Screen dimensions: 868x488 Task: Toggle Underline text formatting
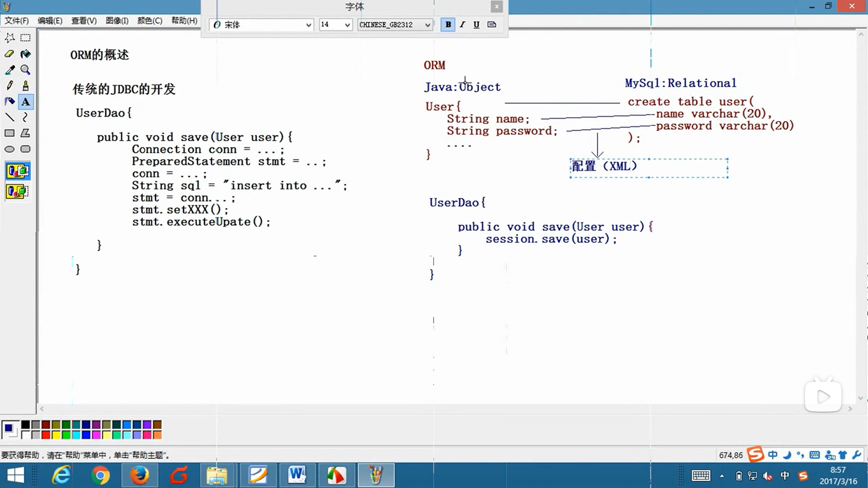tap(476, 24)
